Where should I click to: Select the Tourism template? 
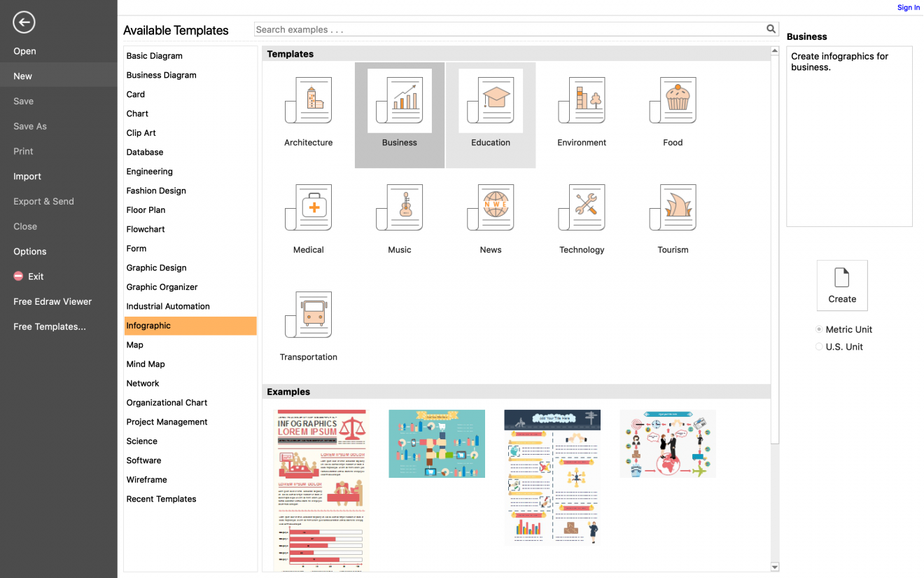673,207
